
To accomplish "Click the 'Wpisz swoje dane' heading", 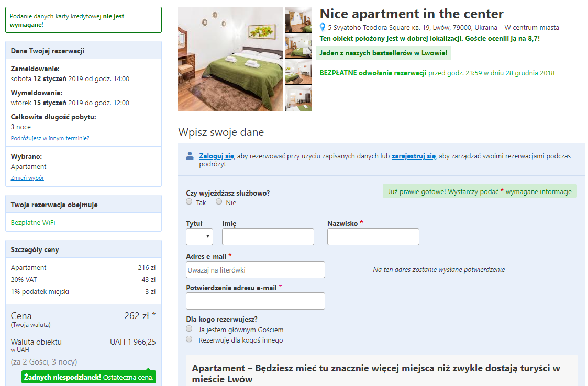I will (221, 132).
